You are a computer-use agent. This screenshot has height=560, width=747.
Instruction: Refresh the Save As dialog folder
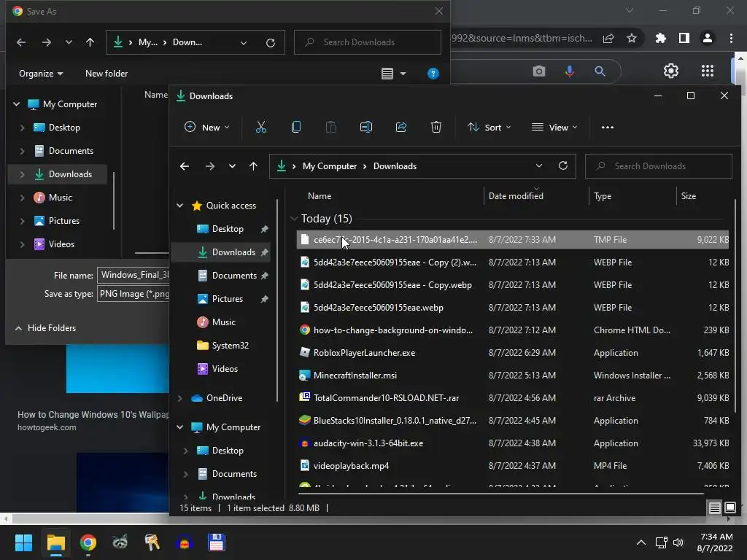coord(270,42)
